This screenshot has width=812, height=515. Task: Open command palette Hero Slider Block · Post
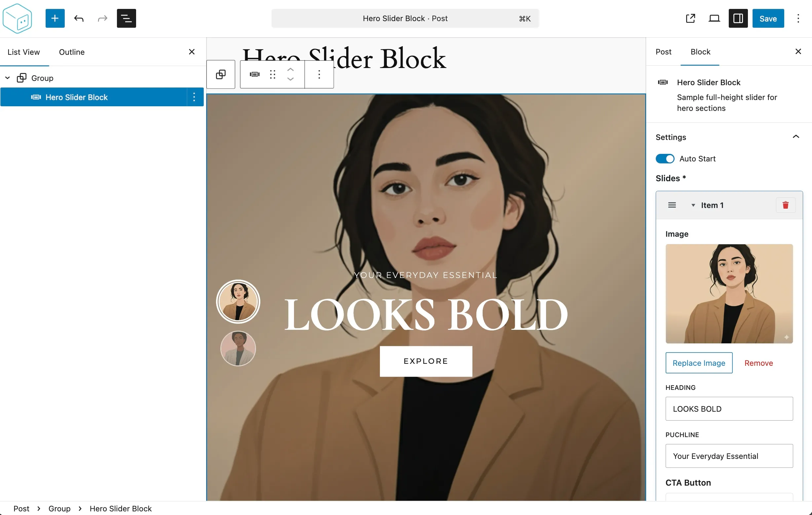click(405, 18)
